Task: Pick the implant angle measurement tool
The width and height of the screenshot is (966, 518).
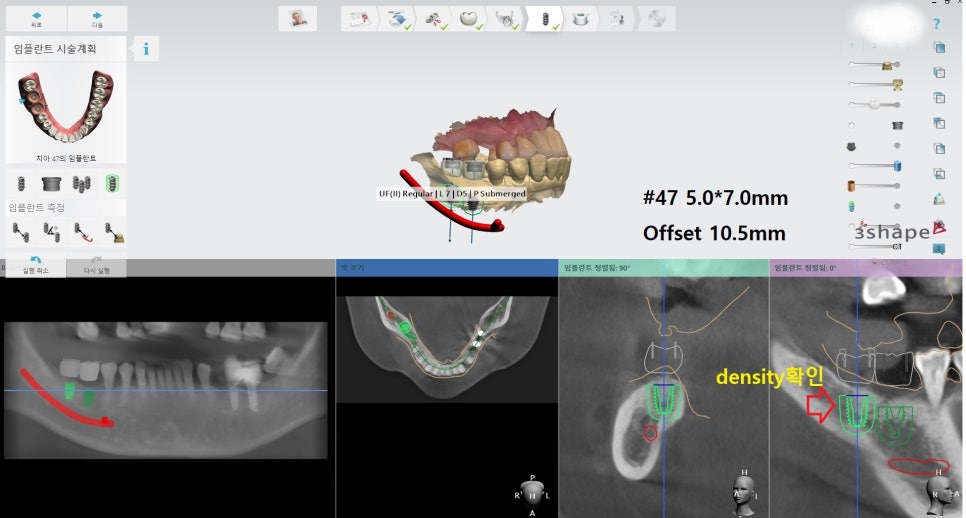Action: pyautogui.click(x=51, y=232)
